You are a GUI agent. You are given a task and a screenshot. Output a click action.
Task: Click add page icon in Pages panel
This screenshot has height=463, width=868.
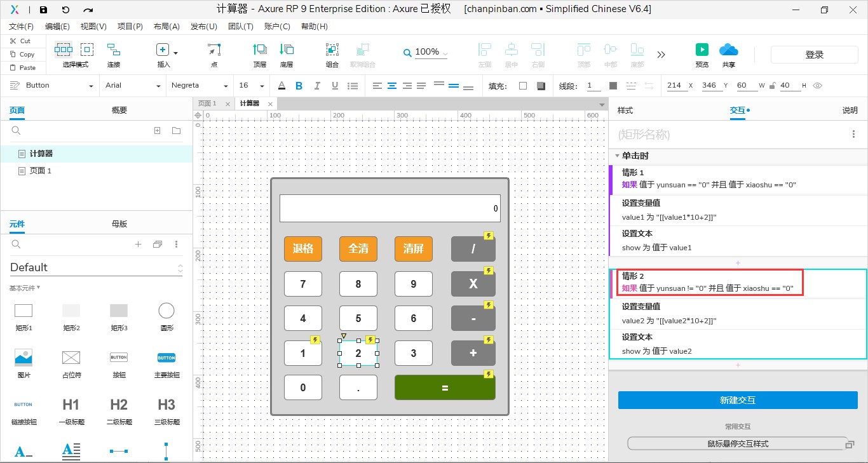point(158,131)
